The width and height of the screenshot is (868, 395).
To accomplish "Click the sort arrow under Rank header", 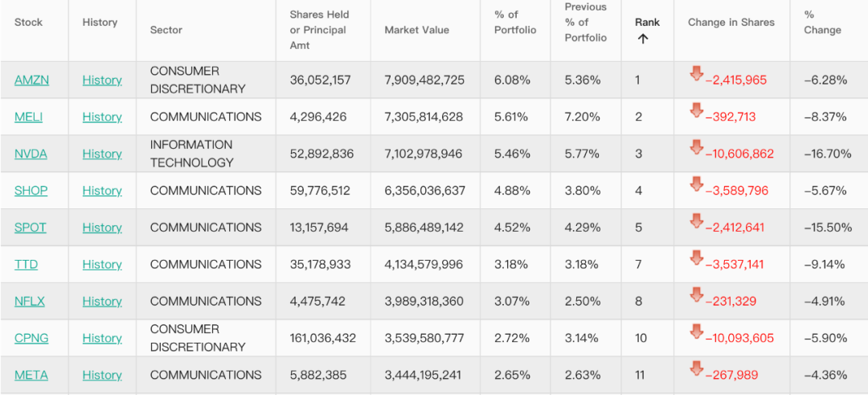I will coord(643,39).
